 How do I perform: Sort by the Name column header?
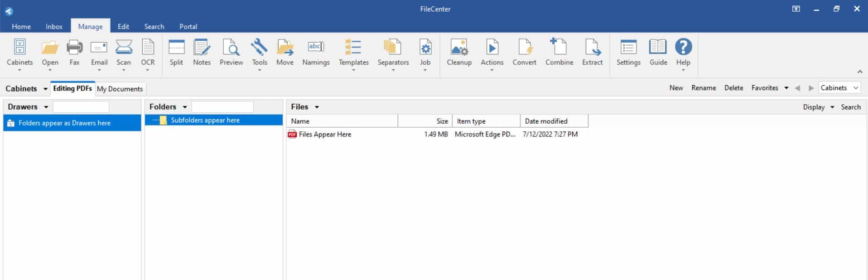click(342, 121)
